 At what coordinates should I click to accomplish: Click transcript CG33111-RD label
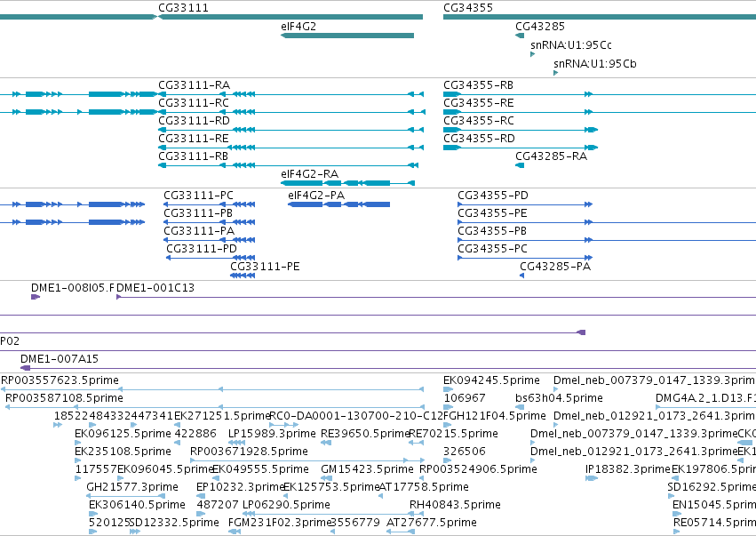coord(194,121)
